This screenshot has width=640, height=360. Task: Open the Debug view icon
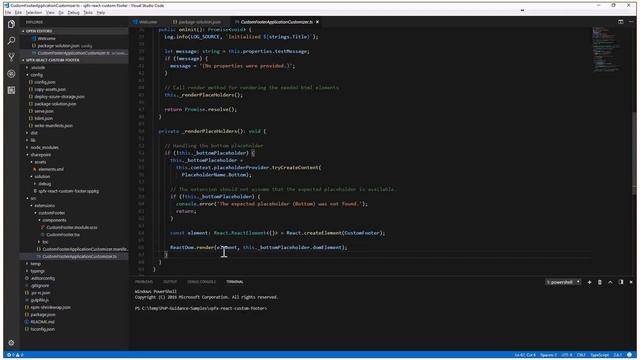pyautogui.click(x=11, y=73)
